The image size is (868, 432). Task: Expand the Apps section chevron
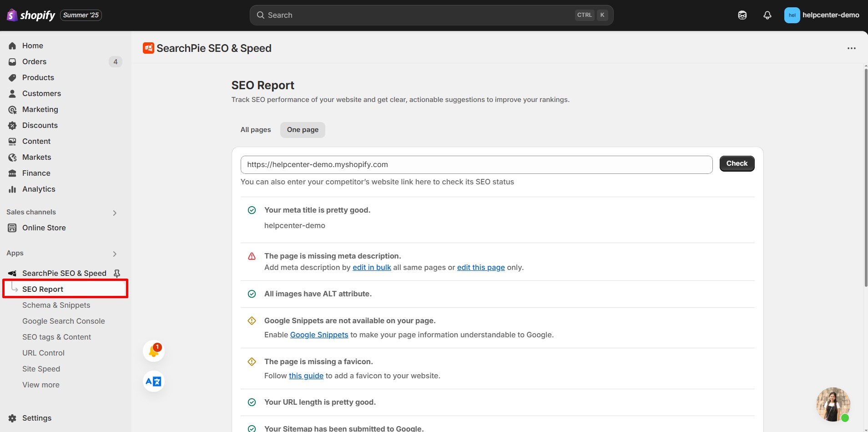click(x=115, y=254)
